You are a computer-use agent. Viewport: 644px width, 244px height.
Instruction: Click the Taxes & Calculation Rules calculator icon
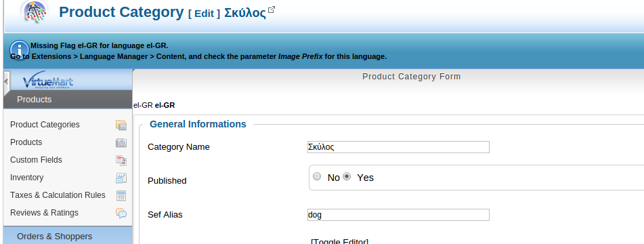pos(121,195)
